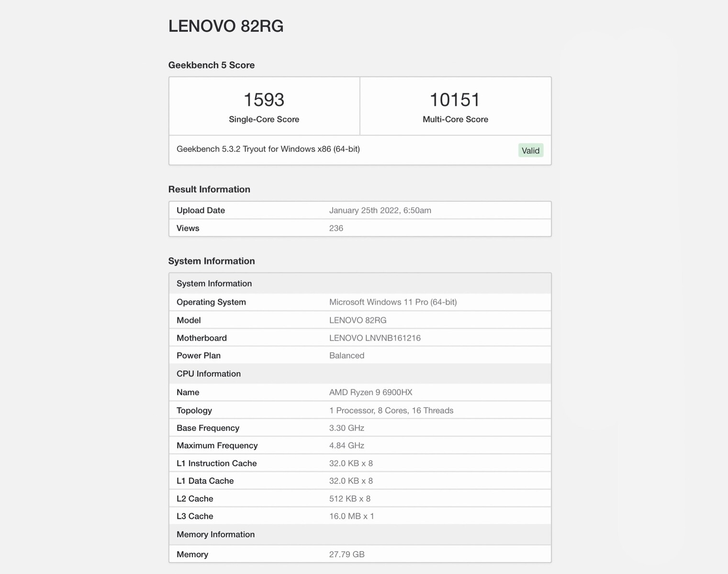Click the 16.0 MB x 1 value
The height and width of the screenshot is (574, 728).
352,517
